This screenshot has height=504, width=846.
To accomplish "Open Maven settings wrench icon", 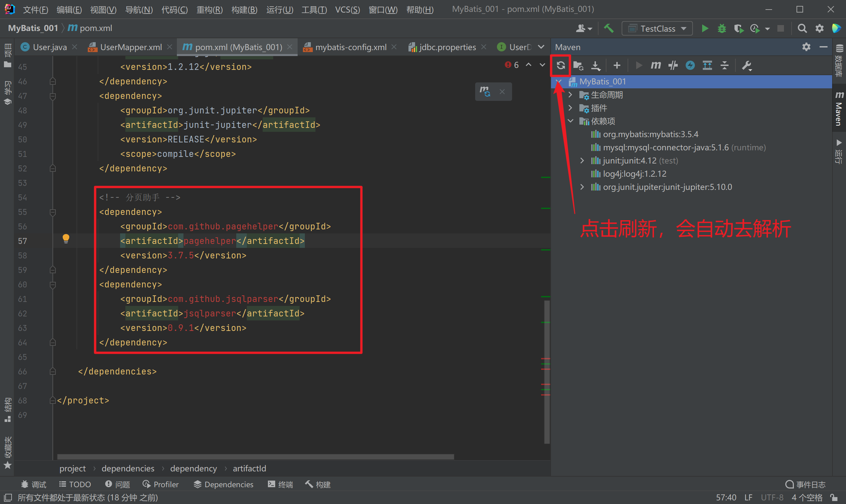I will (x=746, y=65).
